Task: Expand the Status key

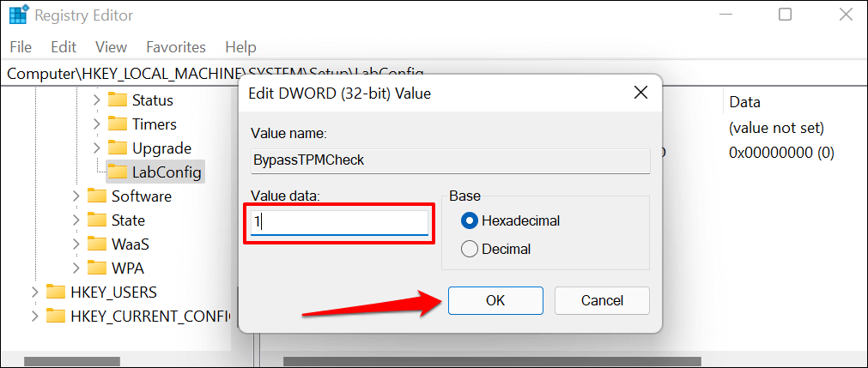Action: [96, 100]
